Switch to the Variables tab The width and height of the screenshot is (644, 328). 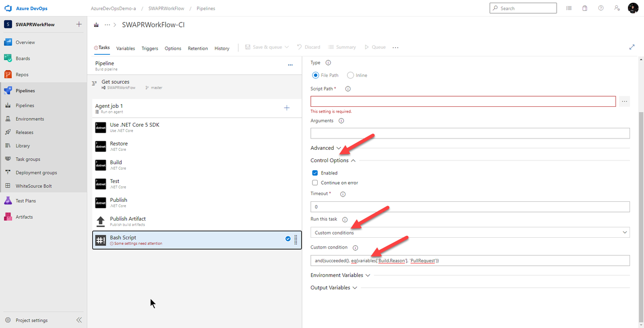[x=126, y=48]
